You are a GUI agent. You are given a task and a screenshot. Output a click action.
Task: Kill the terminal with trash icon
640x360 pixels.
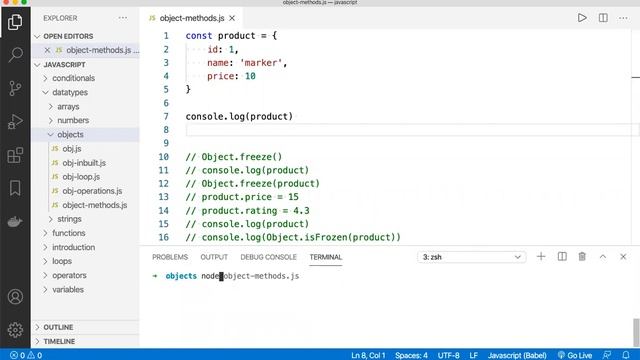pyautogui.click(x=582, y=257)
